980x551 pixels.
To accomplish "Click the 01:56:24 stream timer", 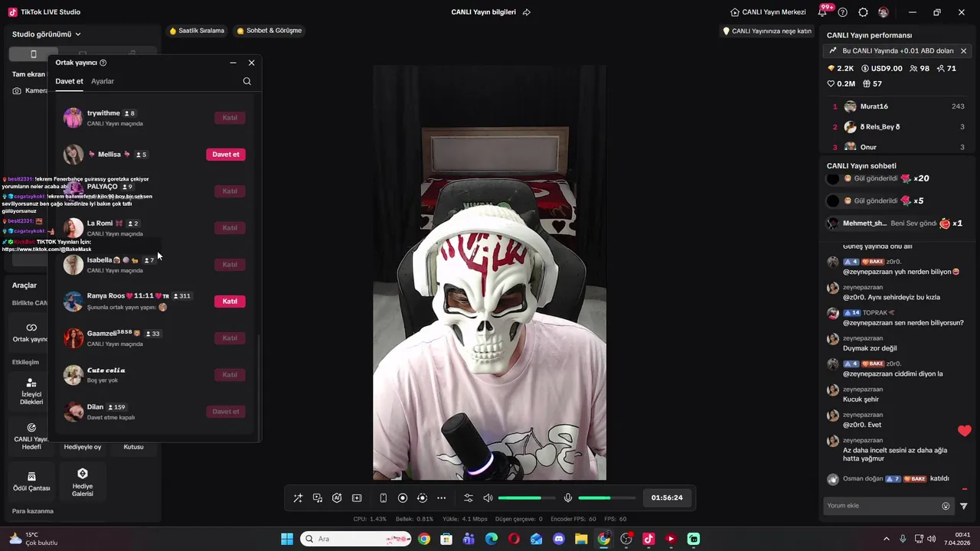I will click(667, 497).
